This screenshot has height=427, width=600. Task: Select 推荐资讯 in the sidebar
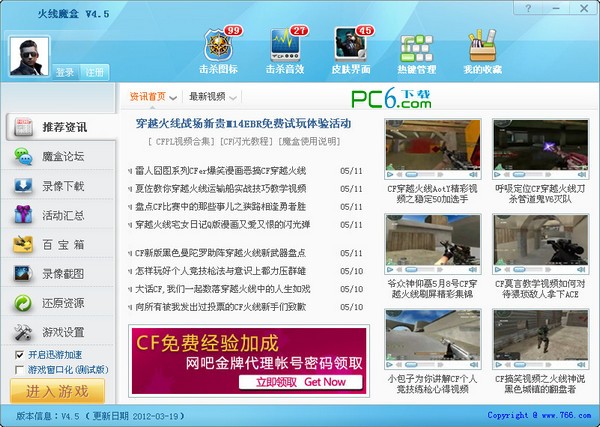click(x=60, y=127)
